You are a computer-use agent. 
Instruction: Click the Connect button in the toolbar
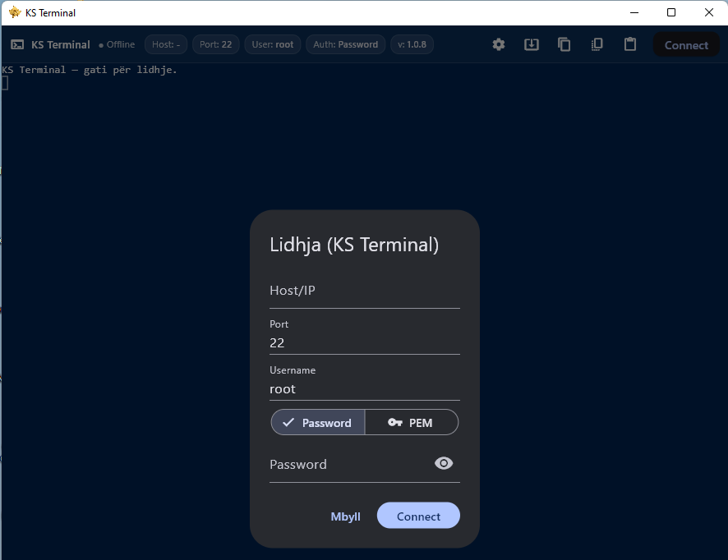tap(686, 44)
